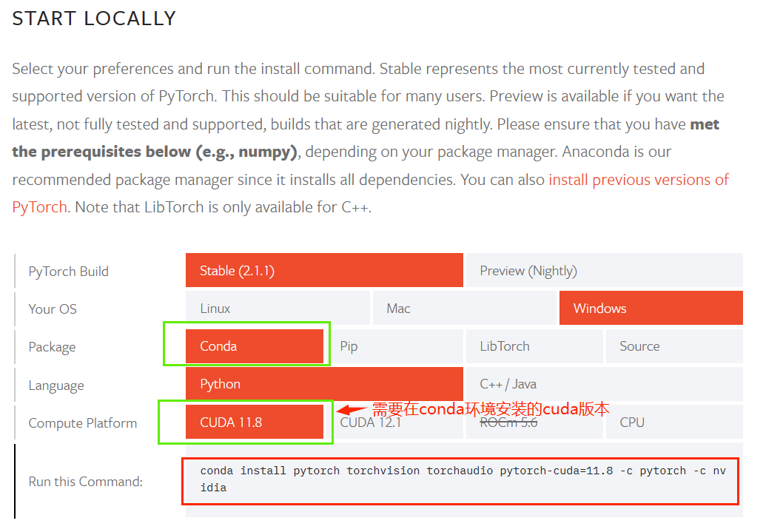Click the START LOCALLY heading

(x=93, y=18)
